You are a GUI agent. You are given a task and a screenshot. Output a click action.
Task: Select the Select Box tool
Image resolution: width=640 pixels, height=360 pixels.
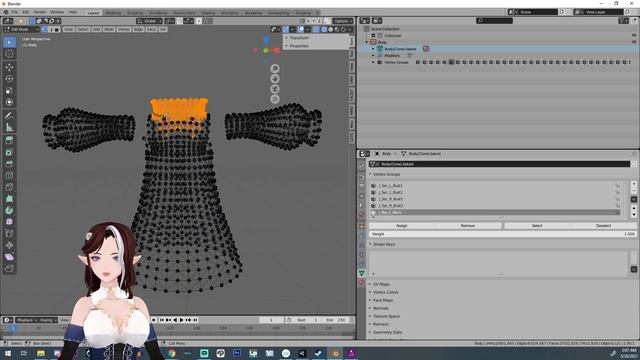pos(9,42)
